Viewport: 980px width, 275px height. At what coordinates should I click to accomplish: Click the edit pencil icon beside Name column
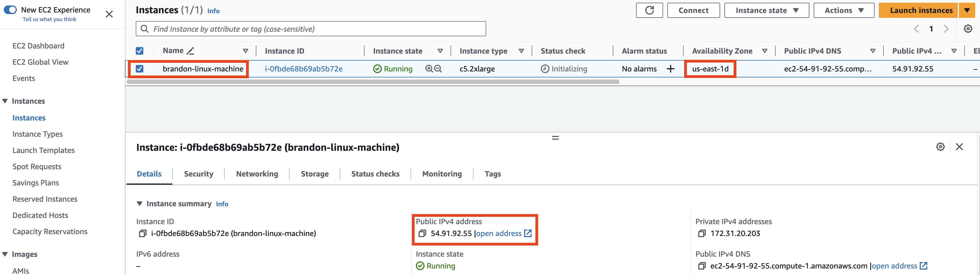click(x=190, y=51)
